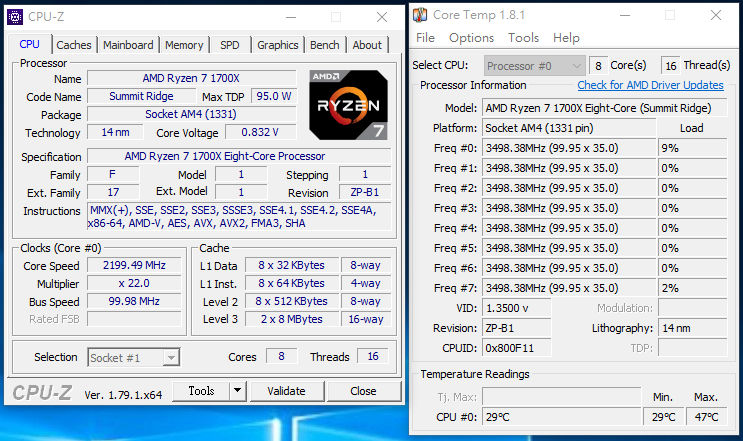Close the CPU-Z window with the X

382,18
